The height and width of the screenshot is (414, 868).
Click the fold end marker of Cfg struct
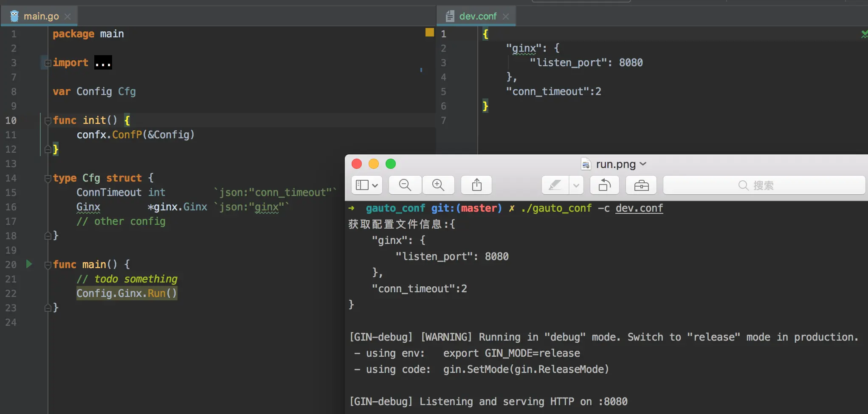click(x=48, y=236)
